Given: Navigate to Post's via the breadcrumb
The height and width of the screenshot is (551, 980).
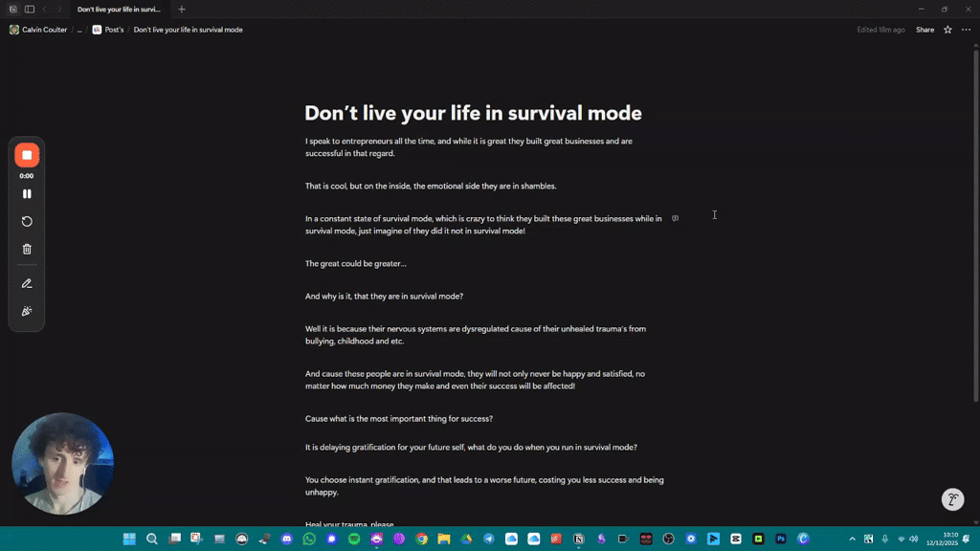Looking at the screenshot, I should click(x=112, y=30).
